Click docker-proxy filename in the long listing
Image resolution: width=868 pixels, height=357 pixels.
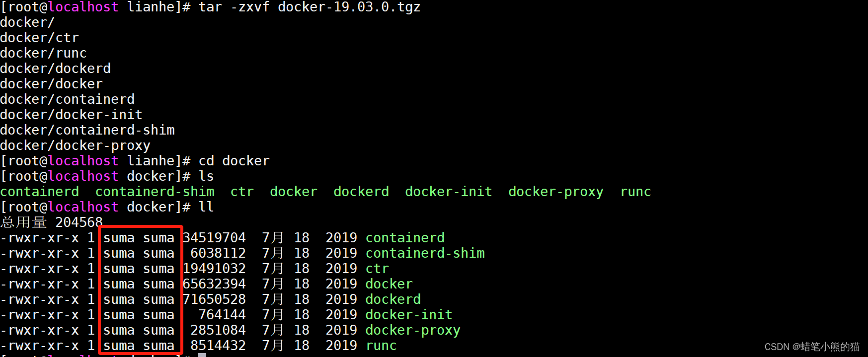click(x=412, y=330)
